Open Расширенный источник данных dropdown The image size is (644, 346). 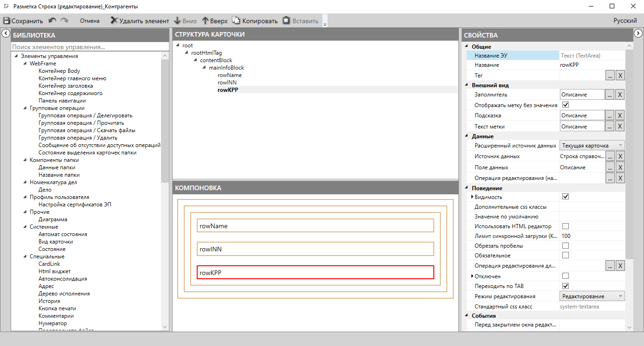(x=592, y=145)
